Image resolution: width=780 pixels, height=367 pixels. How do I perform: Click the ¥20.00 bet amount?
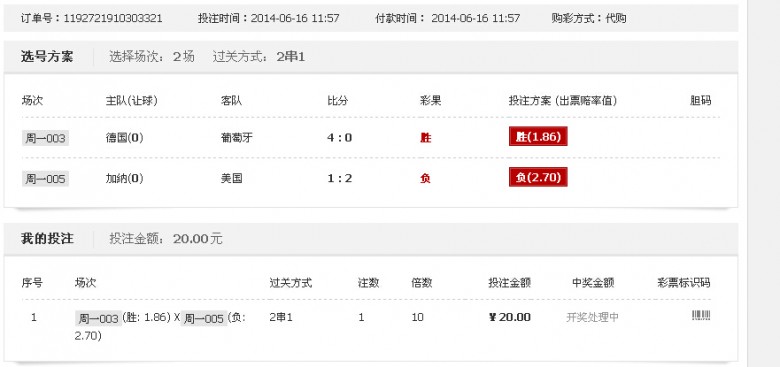pyautogui.click(x=510, y=317)
